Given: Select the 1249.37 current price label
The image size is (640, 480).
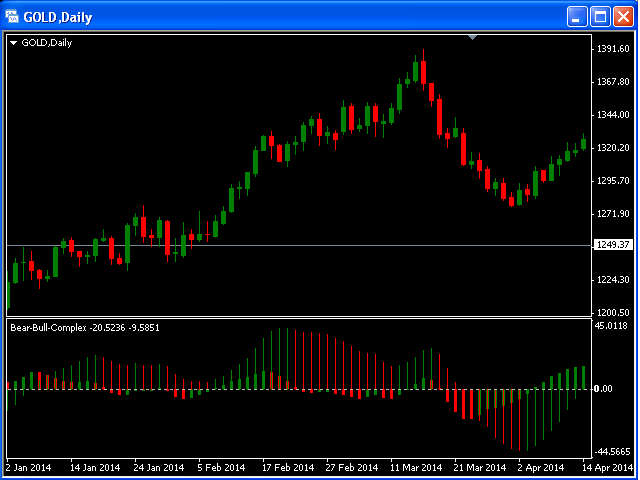Looking at the screenshot, I should tap(612, 245).
